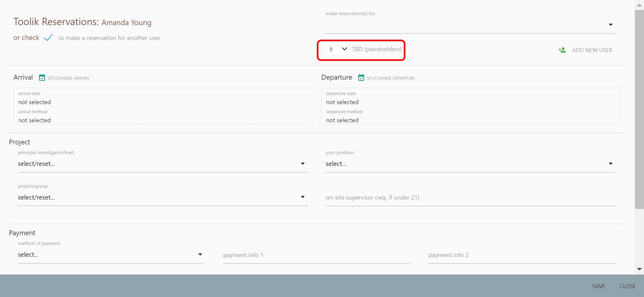Click the scrollbar down arrow
Image resolution: width=644 pixels, height=297 pixels.
click(639, 269)
